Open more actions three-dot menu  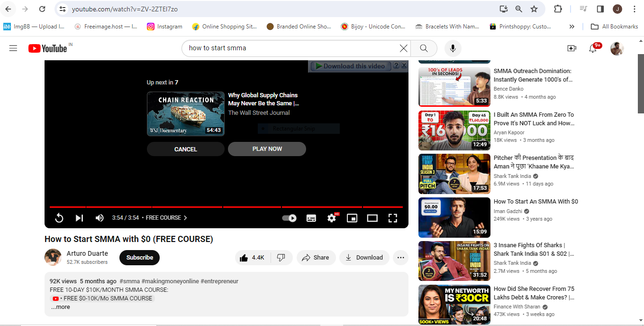coord(400,257)
